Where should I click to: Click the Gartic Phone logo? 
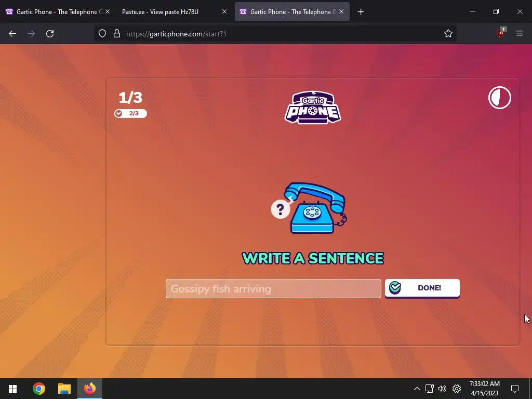point(312,107)
